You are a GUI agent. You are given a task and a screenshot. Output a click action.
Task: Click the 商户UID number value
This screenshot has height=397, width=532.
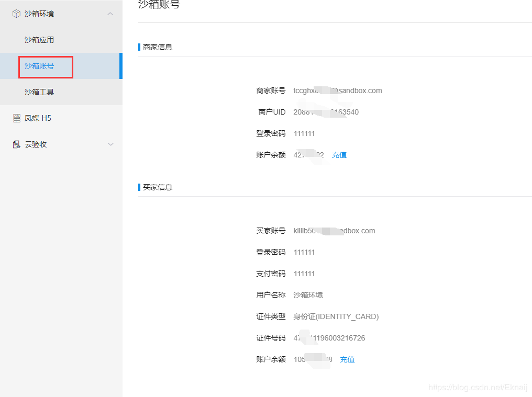coord(324,111)
